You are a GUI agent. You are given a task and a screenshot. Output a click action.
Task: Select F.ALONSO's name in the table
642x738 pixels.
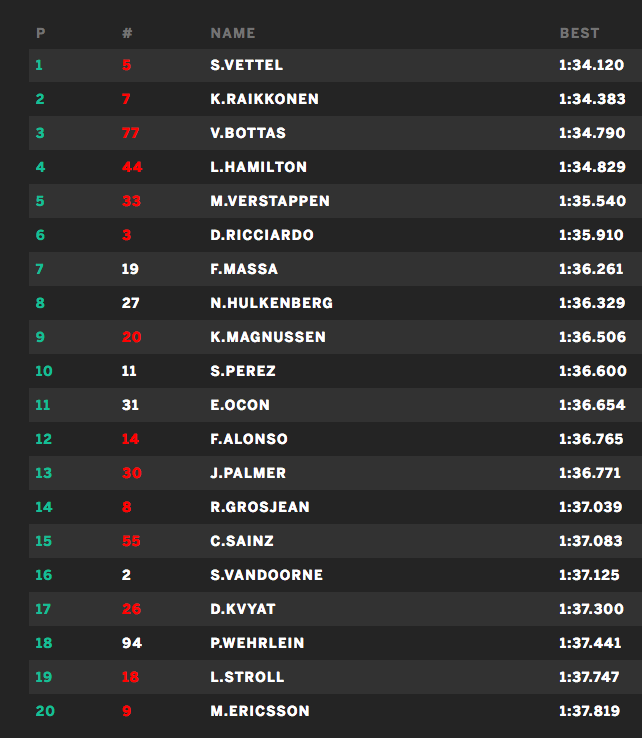point(248,439)
